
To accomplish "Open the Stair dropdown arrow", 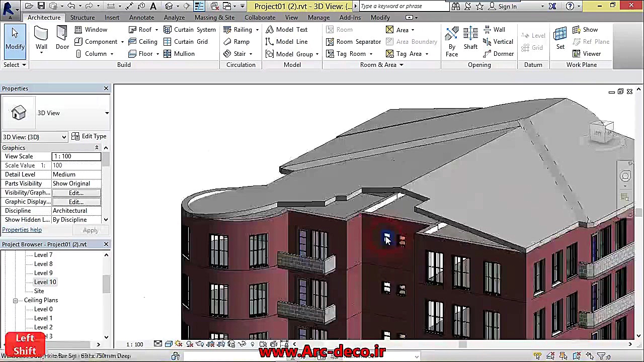I will (x=251, y=54).
